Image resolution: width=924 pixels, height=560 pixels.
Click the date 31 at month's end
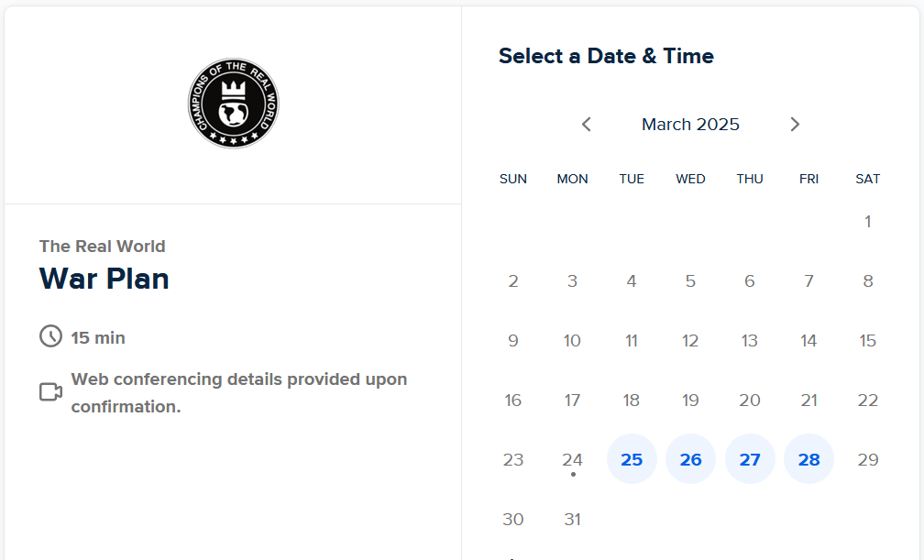click(572, 519)
